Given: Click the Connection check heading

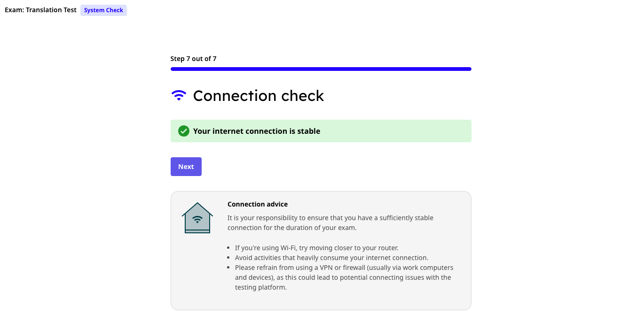Looking at the screenshot, I should pos(259,95).
